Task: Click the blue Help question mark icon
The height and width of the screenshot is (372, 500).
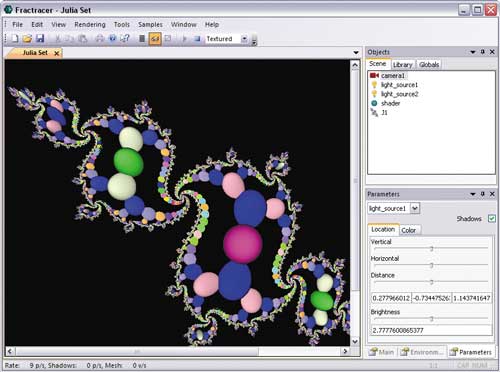Action: (112, 39)
